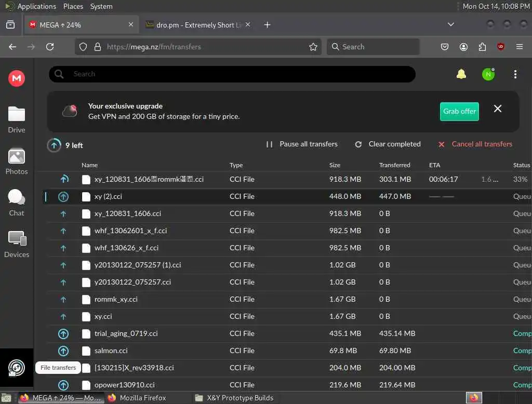Select y20130122_075257 (1).cci file

(137, 265)
